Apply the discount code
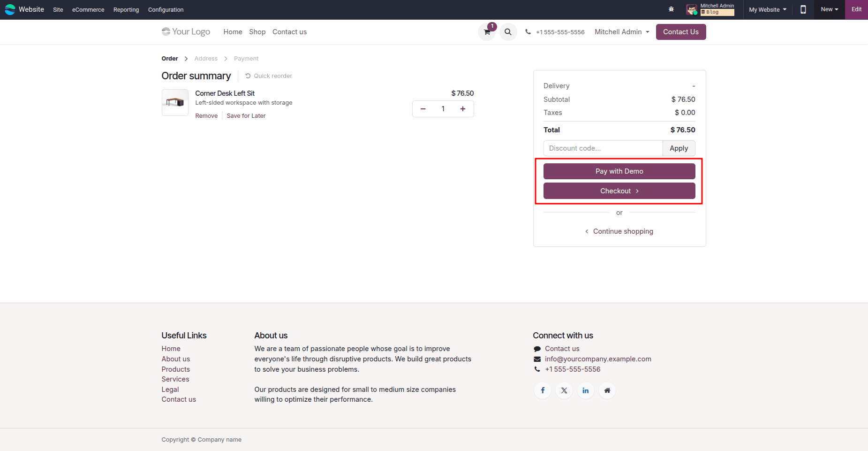The image size is (868, 451). [x=679, y=148]
